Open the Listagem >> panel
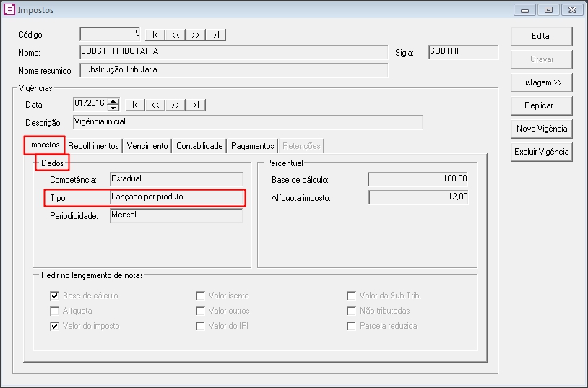This screenshot has width=588, height=388. point(542,82)
